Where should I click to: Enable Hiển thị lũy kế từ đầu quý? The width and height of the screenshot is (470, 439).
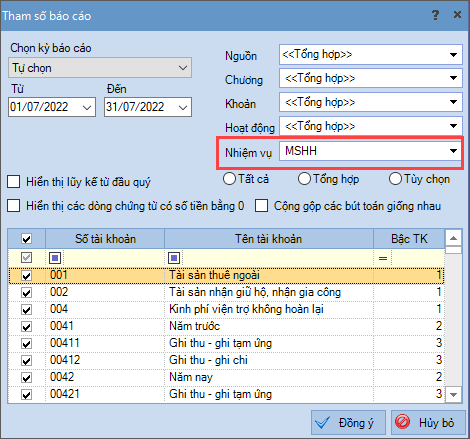click(14, 182)
